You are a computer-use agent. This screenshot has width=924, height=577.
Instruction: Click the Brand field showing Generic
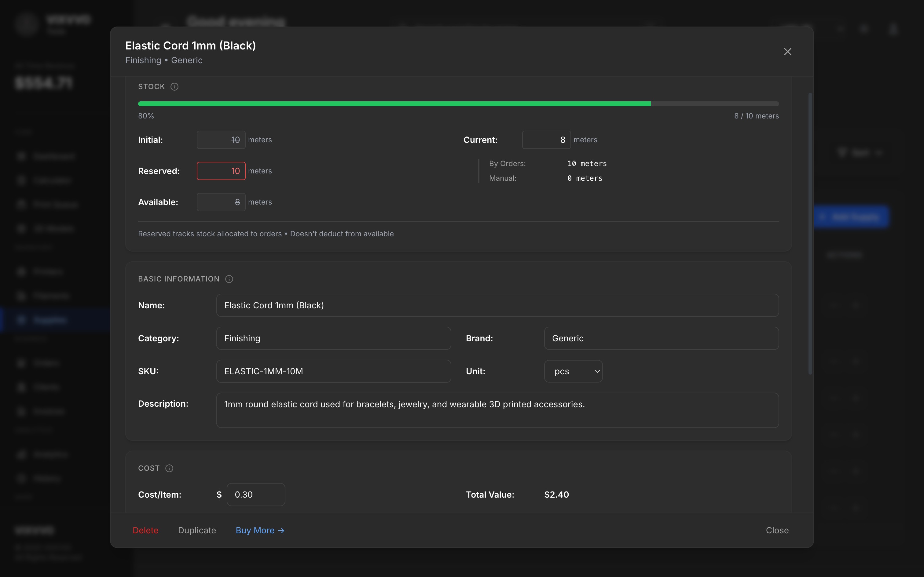pos(661,338)
